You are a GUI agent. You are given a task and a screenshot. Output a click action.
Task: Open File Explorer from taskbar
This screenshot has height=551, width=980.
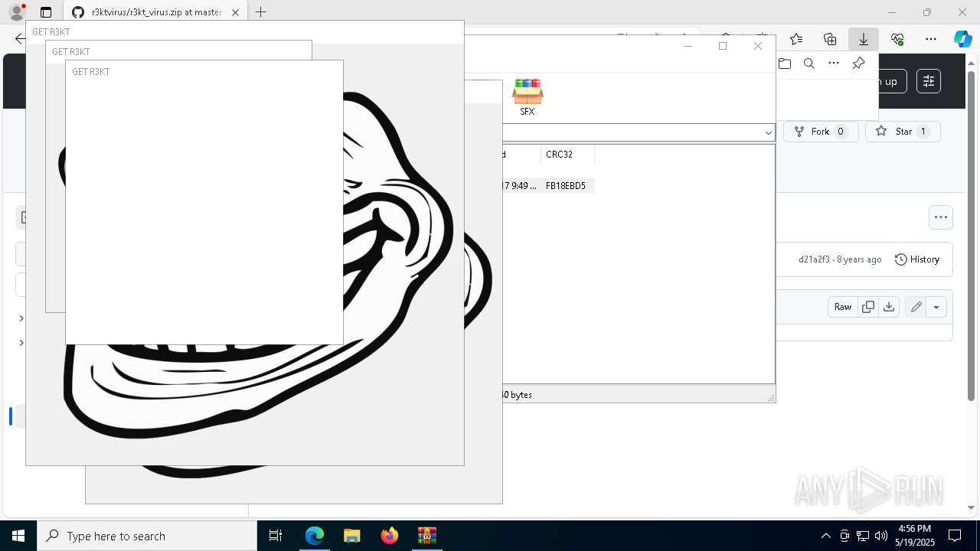pos(352,536)
